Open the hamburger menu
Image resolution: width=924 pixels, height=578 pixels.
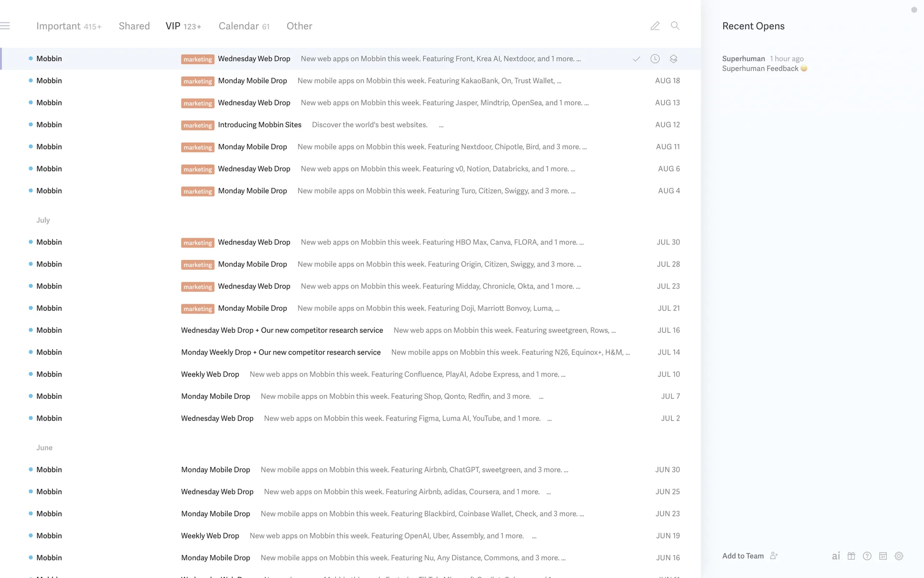pos(5,26)
